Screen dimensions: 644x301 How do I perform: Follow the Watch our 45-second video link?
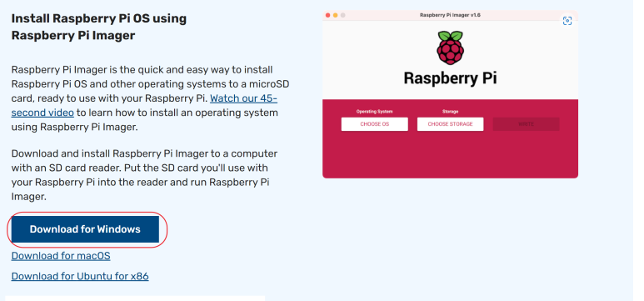tap(144, 105)
